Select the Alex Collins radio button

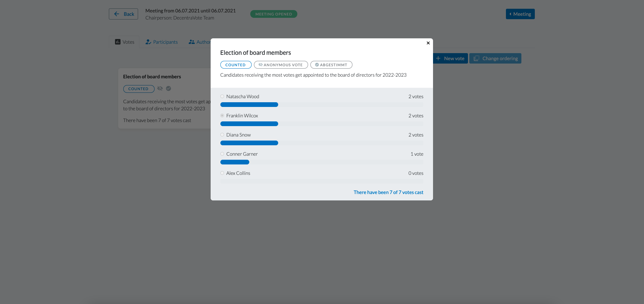point(222,173)
